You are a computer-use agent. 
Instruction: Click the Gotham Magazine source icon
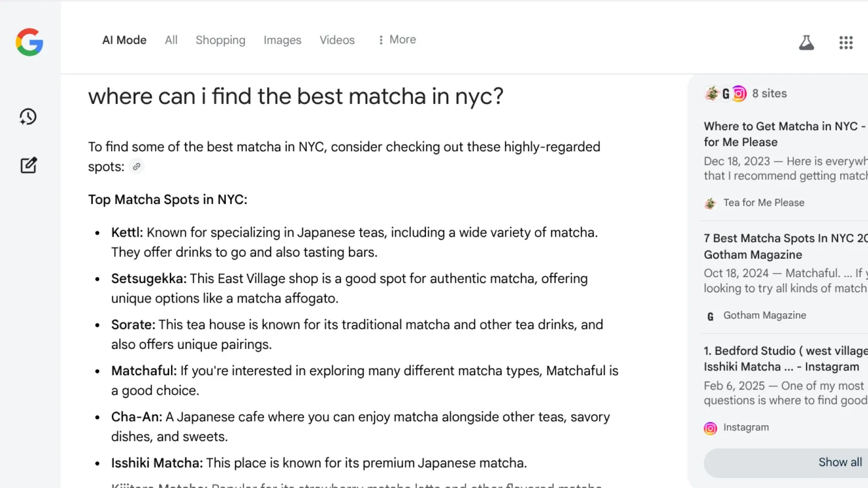(710, 316)
